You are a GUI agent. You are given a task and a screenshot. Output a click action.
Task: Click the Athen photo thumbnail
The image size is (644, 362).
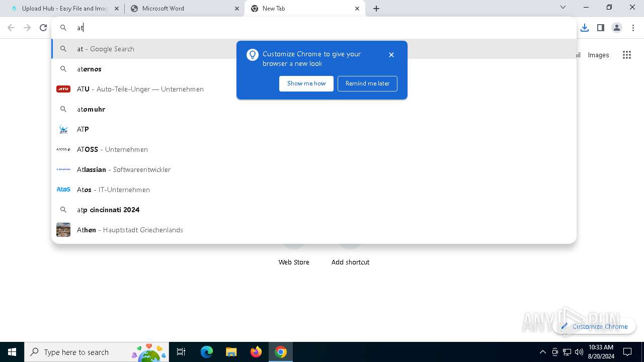coord(63,230)
